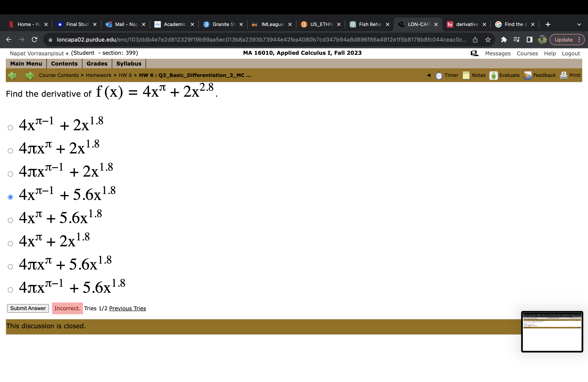Advance to next problem with green forward arrow
Image resolution: width=588 pixels, height=382 pixels.
tap(29, 75)
